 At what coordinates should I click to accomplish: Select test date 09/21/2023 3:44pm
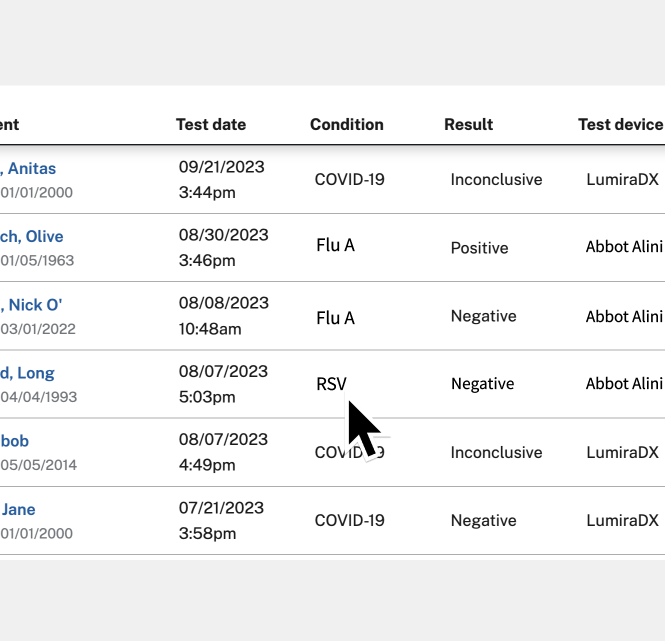(x=221, y=179)
